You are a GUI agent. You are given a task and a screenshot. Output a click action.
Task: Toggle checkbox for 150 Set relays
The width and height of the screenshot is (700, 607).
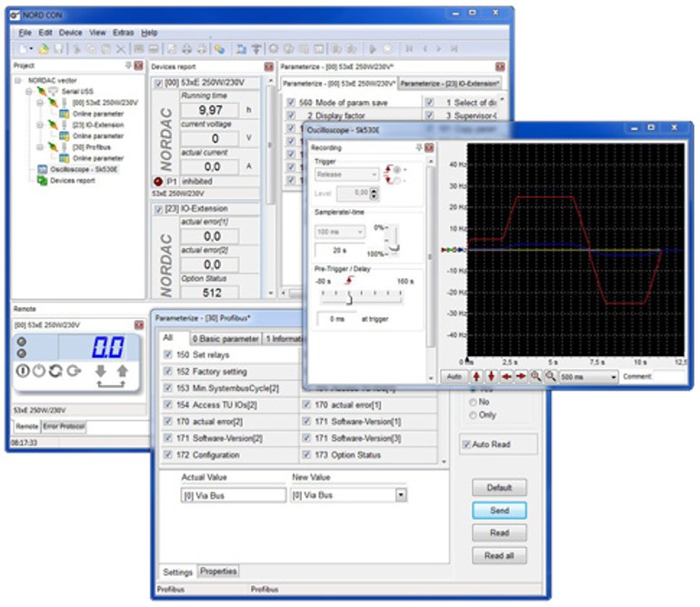click(x=168, y=354)
